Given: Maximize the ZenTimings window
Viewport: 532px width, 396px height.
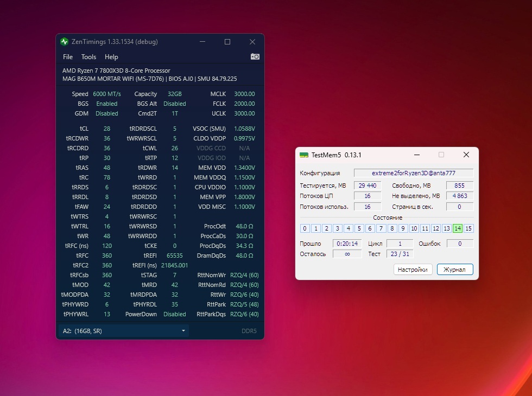Looking at the screenshot, I should click(227, 42).
